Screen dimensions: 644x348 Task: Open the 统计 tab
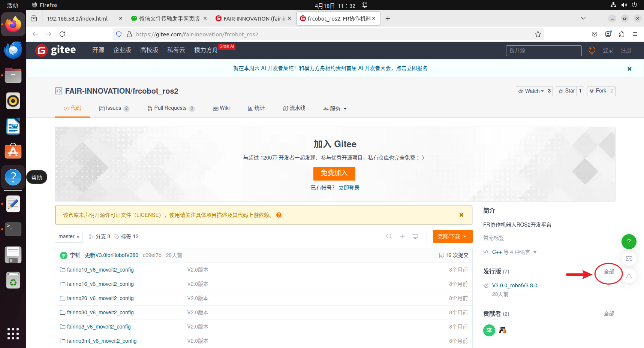click(256, 108)
